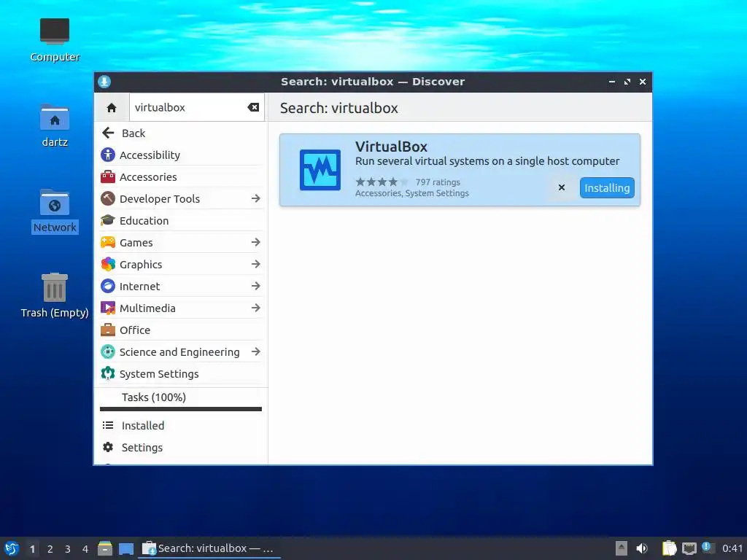Click the Installed list icon
This screenshot has height=560, width=747.
108,425
